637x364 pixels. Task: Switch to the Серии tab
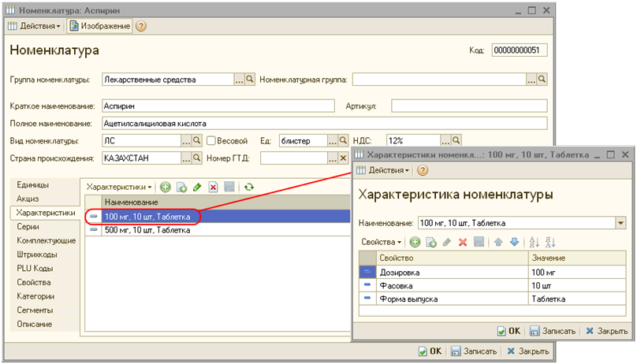[28, 226]
